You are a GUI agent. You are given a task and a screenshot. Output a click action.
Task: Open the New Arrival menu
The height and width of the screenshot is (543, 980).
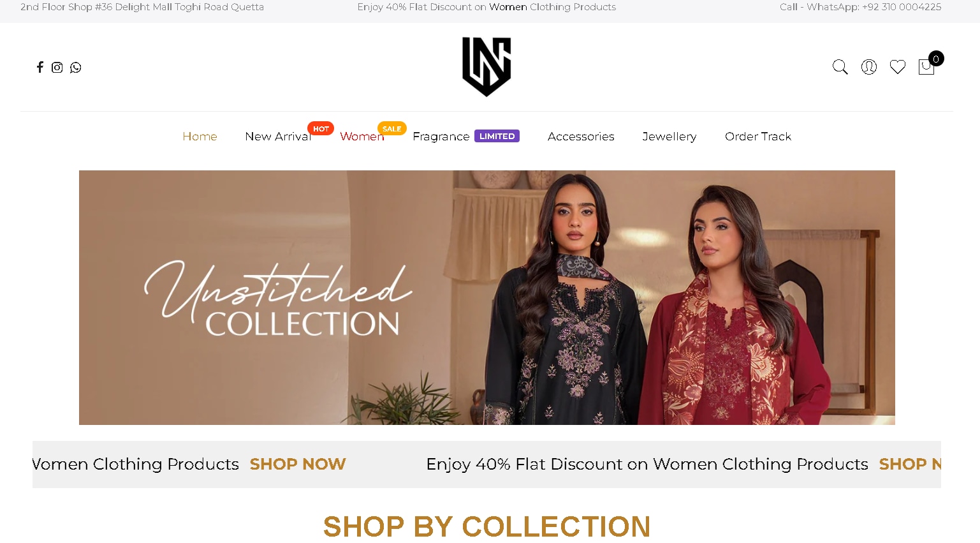click(278, 137)
